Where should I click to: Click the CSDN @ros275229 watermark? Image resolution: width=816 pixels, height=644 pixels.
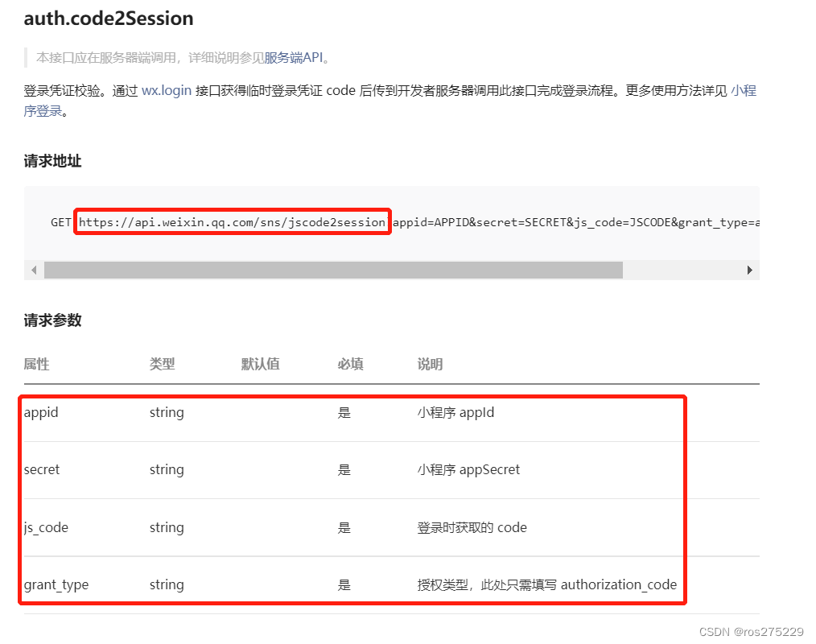tap(753, 632)
